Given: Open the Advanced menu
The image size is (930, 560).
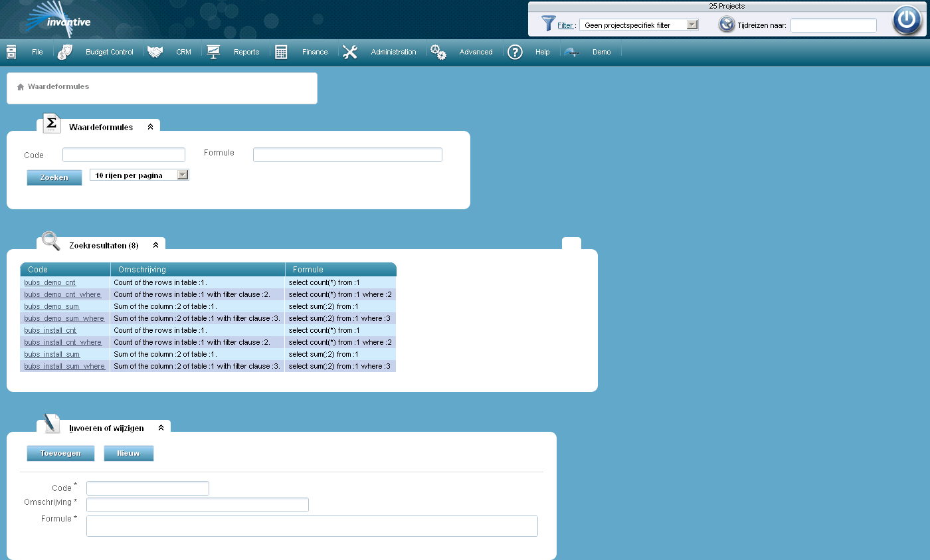Looking at the screenshot, I should click(476, 52).
